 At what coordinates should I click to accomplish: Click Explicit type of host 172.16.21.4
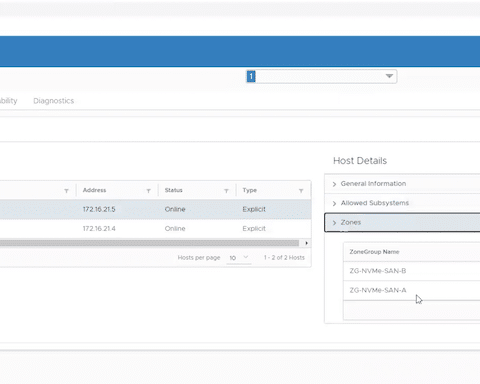coord(254,229)
